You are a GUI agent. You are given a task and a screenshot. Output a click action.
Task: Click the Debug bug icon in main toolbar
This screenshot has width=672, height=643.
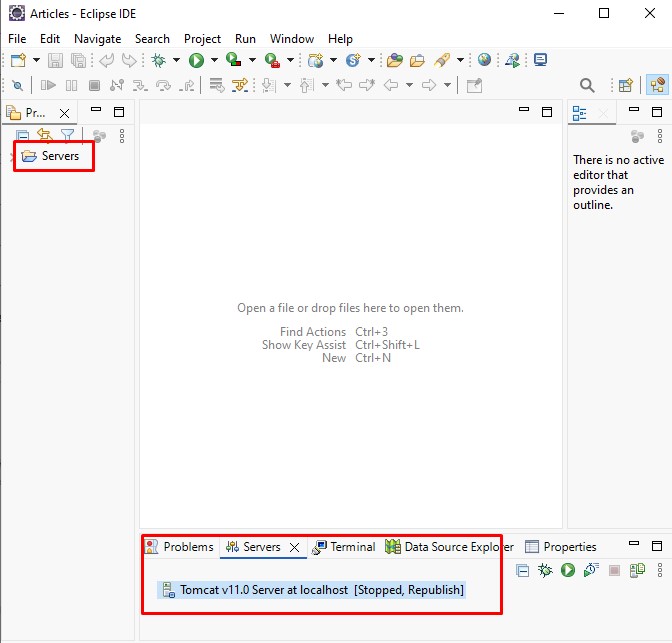[159, 60]
